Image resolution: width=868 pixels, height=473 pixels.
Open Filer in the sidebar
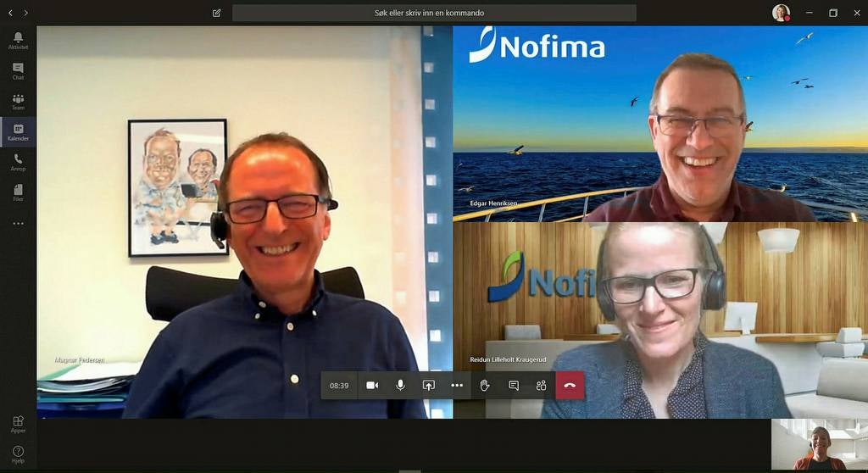pyautogui.click(x=18, y=192)
